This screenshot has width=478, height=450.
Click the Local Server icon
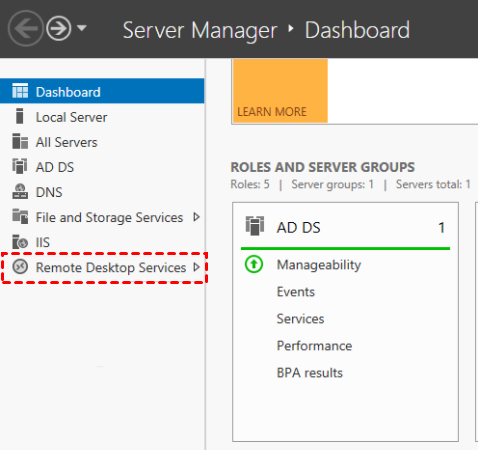(20, 116)
